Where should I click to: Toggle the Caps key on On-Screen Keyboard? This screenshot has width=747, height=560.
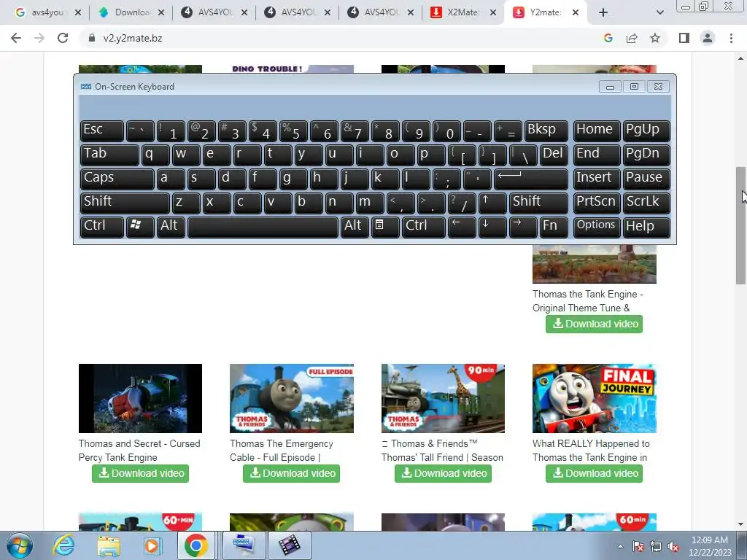click(117, 179)
